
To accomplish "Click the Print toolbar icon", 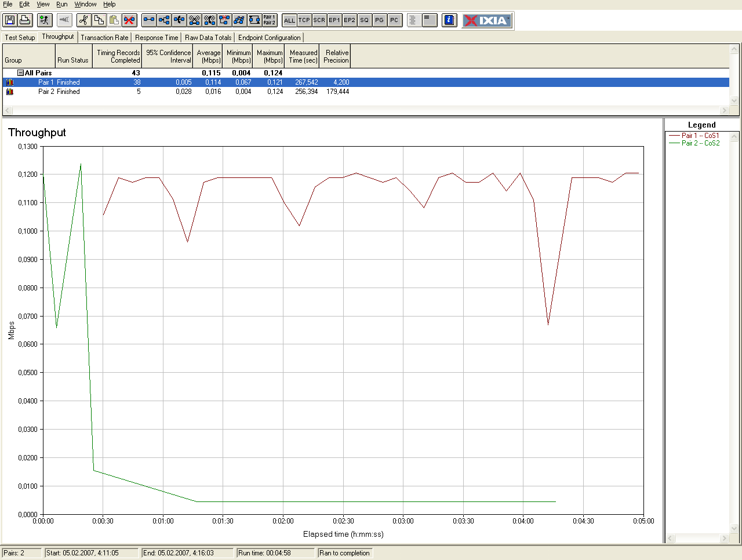I will tap(25, 20).
